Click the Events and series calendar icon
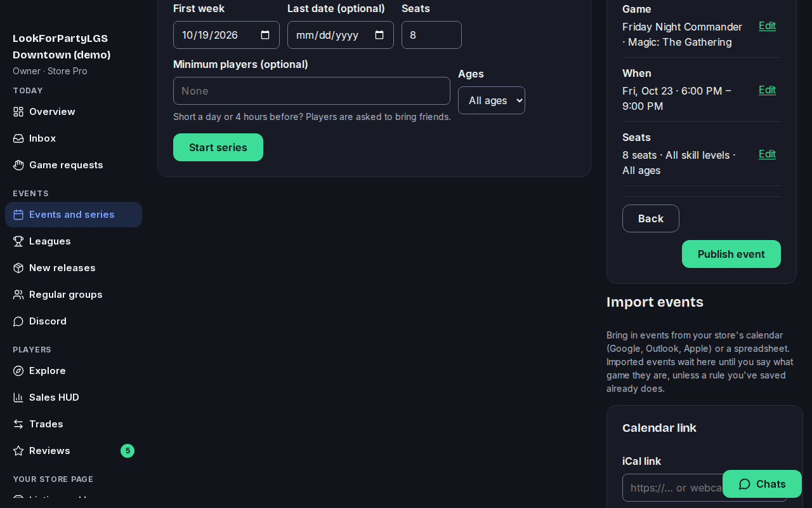The width and height of the screenshot is (812, 508). pyautogui.click(x=18, y=215)
